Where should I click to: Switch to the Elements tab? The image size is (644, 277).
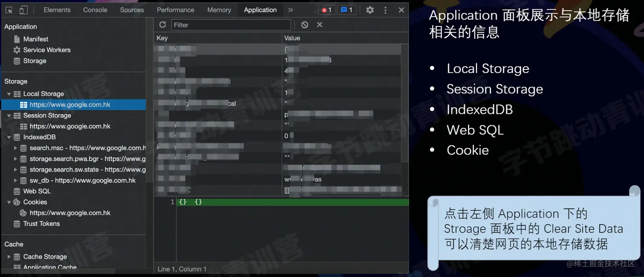pos(57,10)
